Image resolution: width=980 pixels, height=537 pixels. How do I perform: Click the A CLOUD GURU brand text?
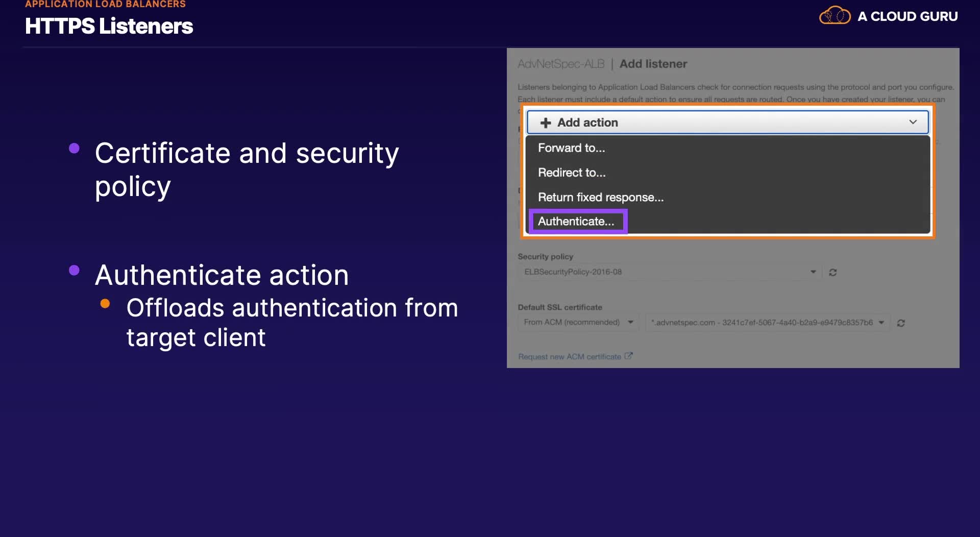point(908,16)
